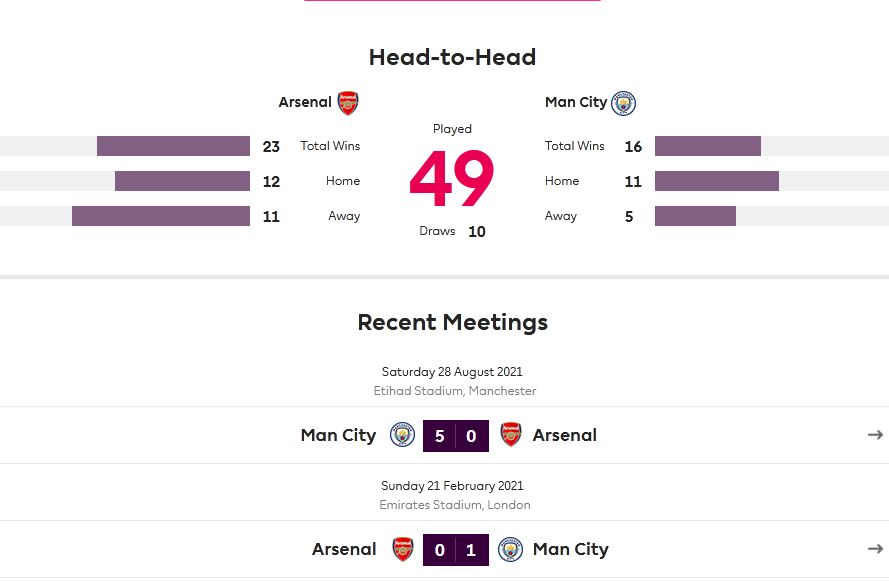The width and height of the screenshot is (889, 582).
Task: Click the arrow on the Arsenal 0-1 Man City row
Action: 874,549
